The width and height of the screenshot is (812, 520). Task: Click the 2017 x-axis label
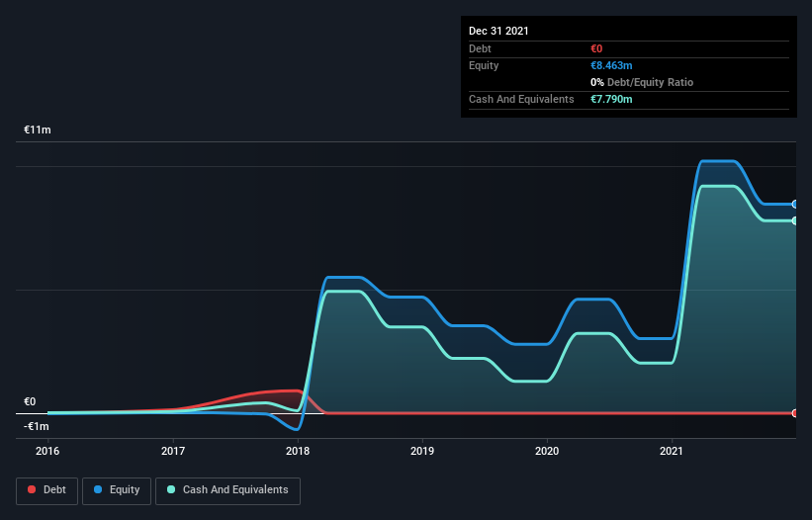(172, 451)
